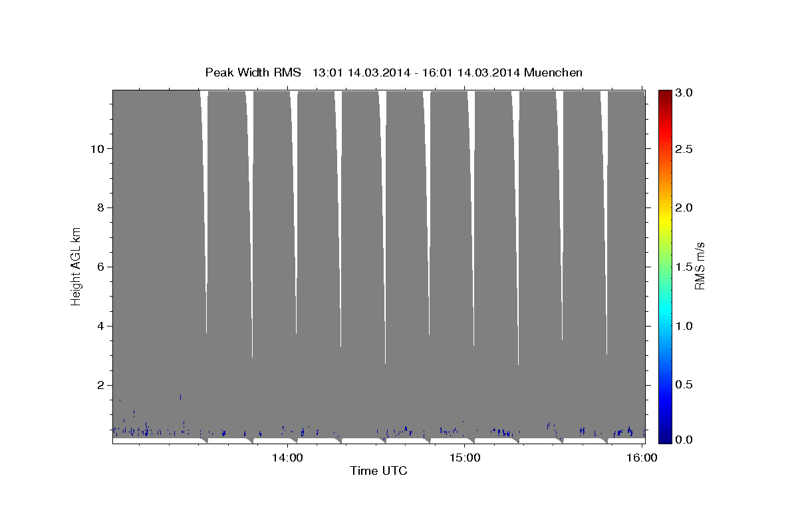Click the "15:00" time tick label

[465, 458]
